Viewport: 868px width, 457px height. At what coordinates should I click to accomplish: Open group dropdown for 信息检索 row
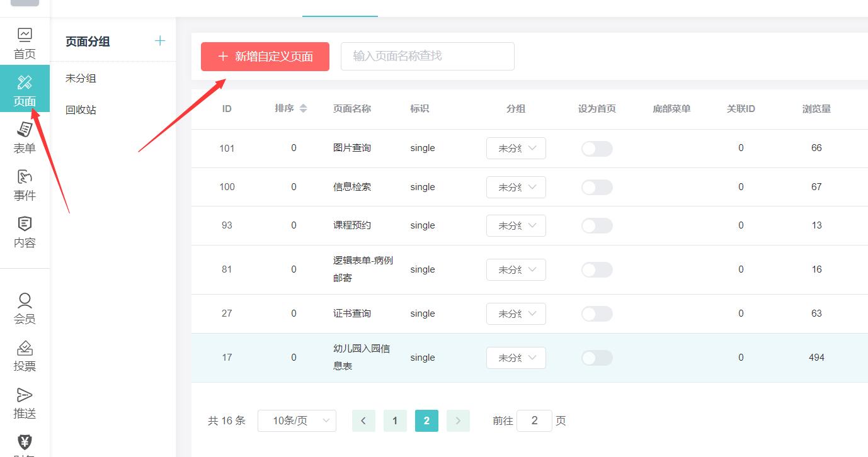click(516, 187)
